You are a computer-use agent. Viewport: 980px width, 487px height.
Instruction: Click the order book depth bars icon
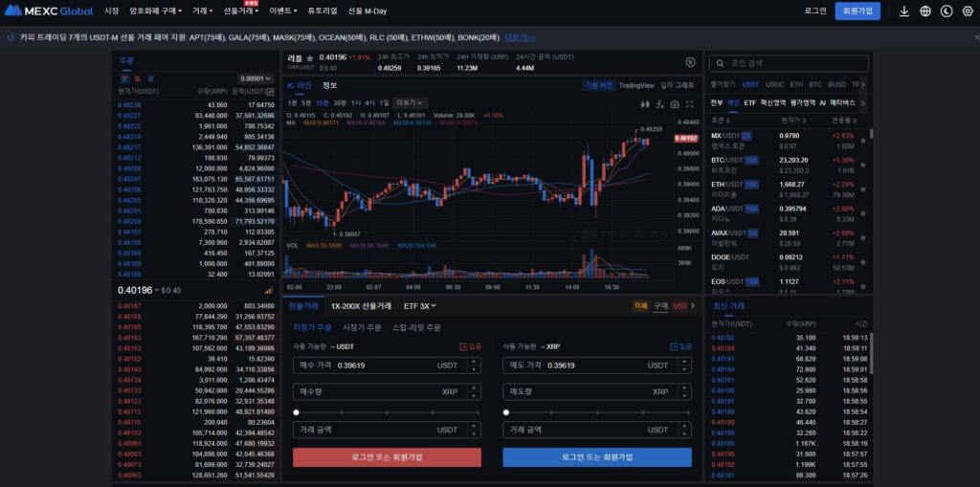coord(269,290)
